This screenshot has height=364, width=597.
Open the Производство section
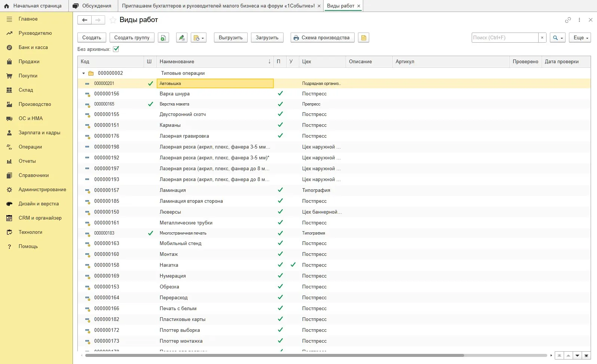click(x=35, y=104)
